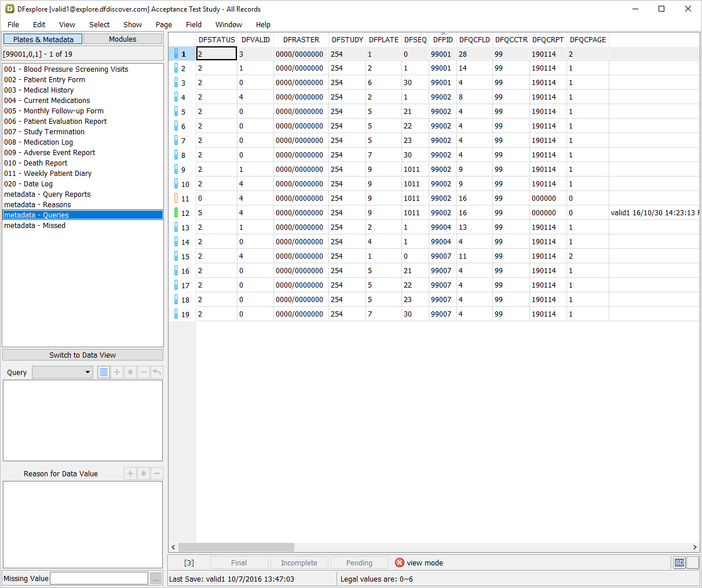The width and height of the screenshot is (702, 588).
Task: Open the Field menu
Action: pyautogui.click(x=193, y=24)
